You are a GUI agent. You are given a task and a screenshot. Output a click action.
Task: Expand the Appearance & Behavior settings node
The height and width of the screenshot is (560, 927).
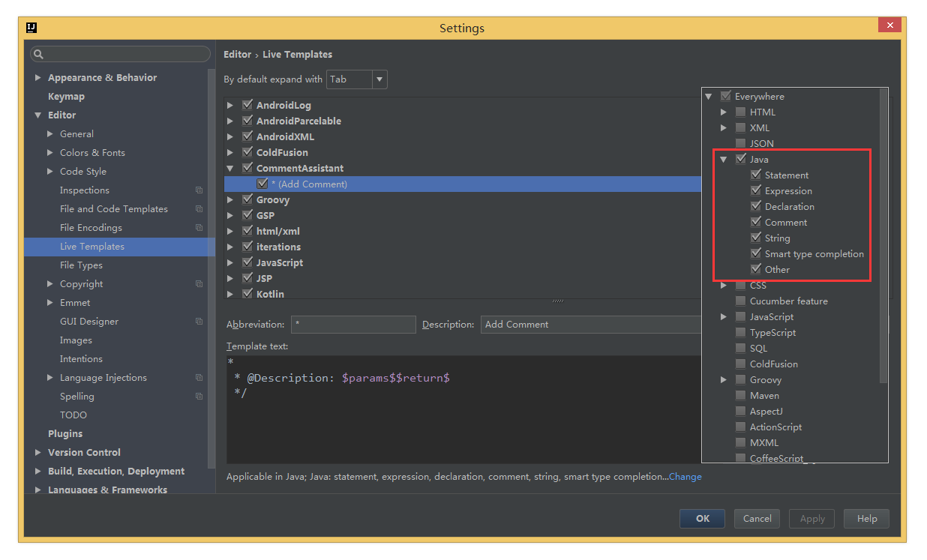[38, 78]
